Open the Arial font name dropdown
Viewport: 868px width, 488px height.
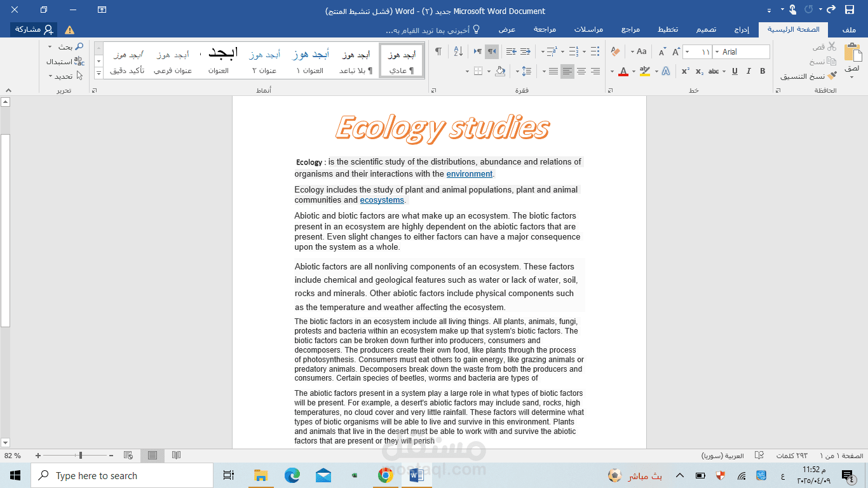717,51
